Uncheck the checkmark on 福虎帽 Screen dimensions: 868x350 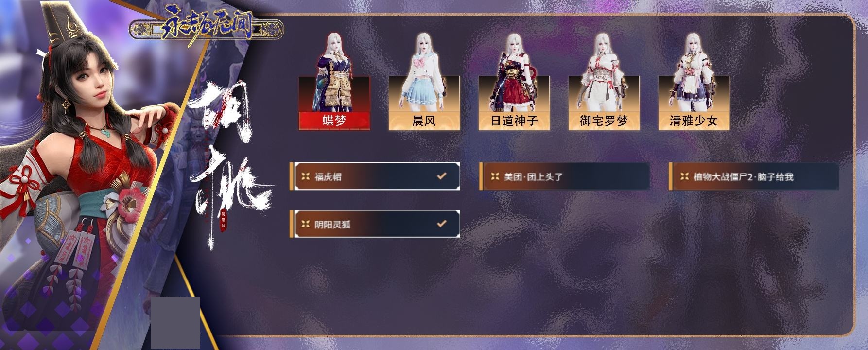click(441, 176)
